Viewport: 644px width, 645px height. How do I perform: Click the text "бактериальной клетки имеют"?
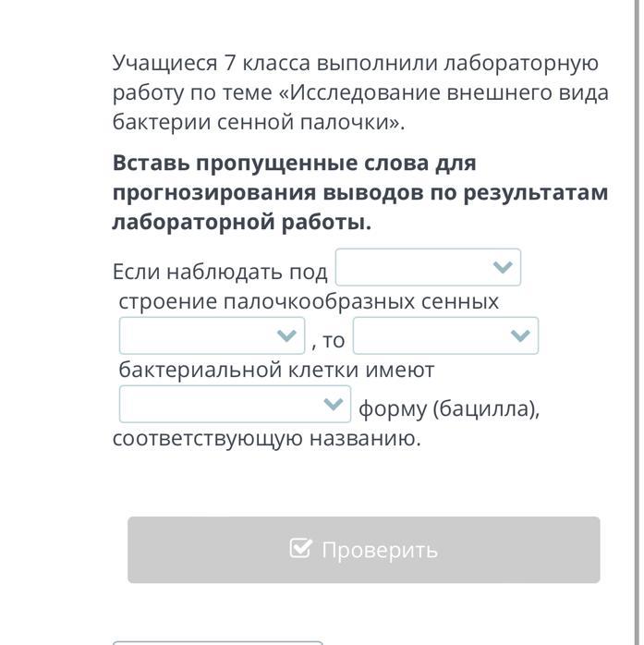276,370
